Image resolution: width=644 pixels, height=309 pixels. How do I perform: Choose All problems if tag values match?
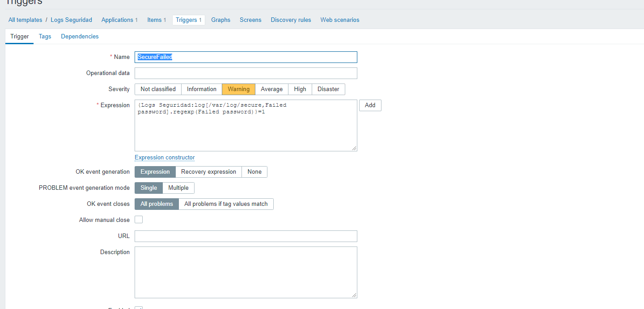(226, 204)
